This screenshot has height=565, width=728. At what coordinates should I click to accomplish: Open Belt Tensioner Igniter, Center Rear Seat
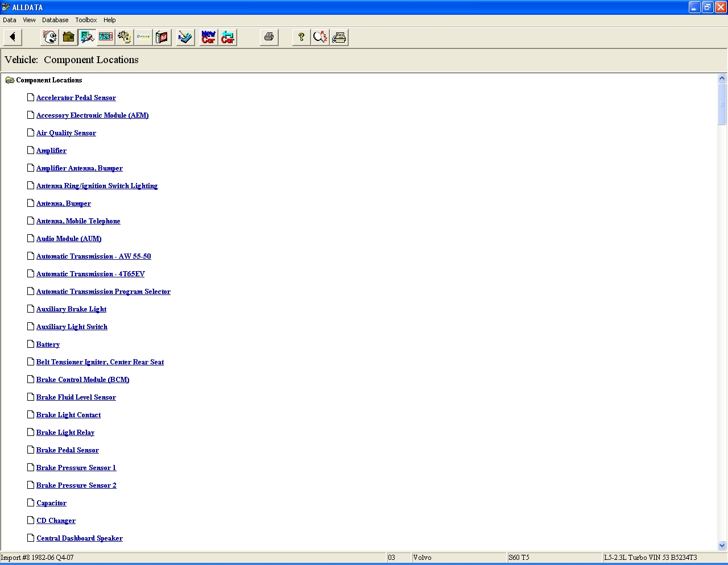[x=100, y=362]
